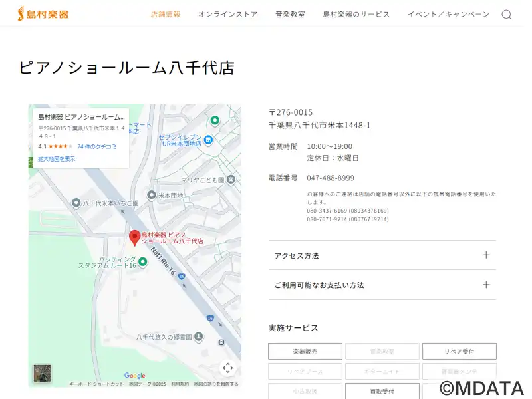
Task: Open the オンラインストア menu item
Action: pyautogui.click(x=227, y=14)
